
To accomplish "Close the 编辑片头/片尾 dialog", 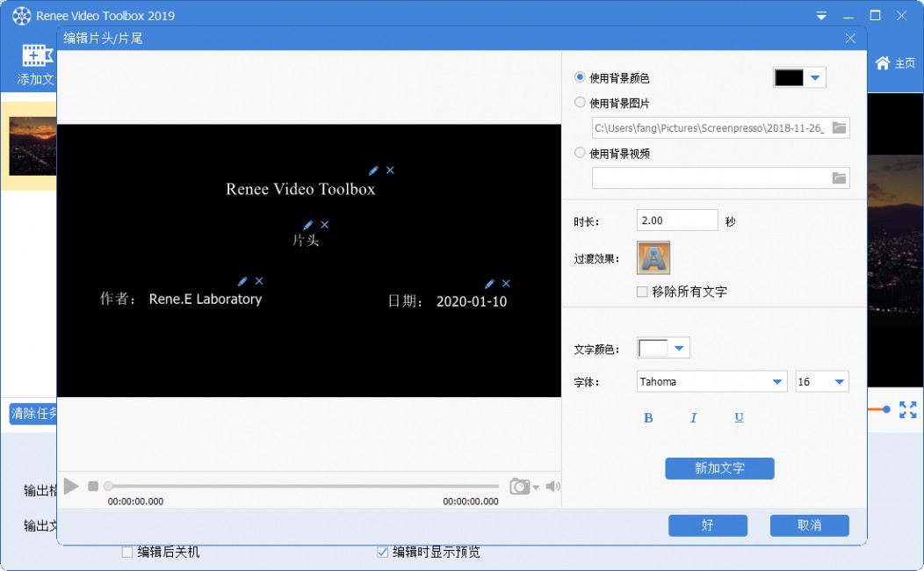I will coord(850,39).
